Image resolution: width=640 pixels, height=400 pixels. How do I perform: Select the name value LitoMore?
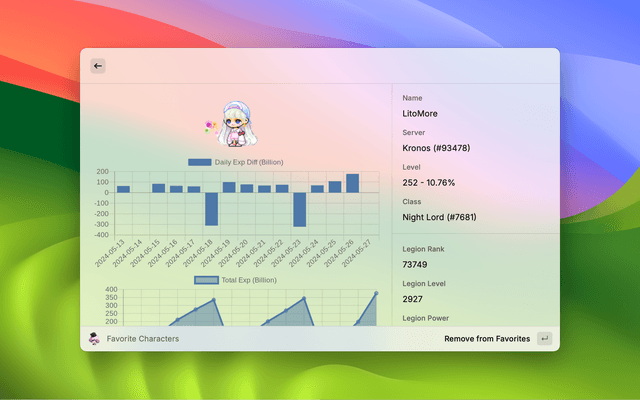pyautogui.click(x=420, y=114)
